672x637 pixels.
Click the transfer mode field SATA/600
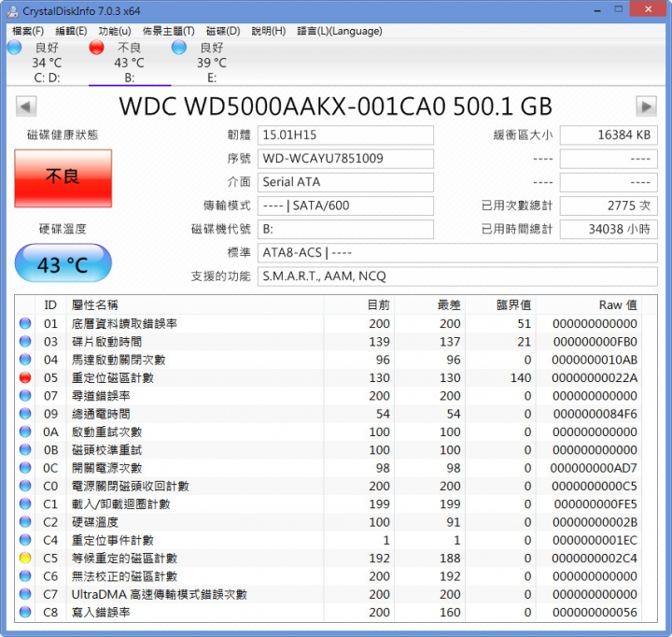click(345, 205)
